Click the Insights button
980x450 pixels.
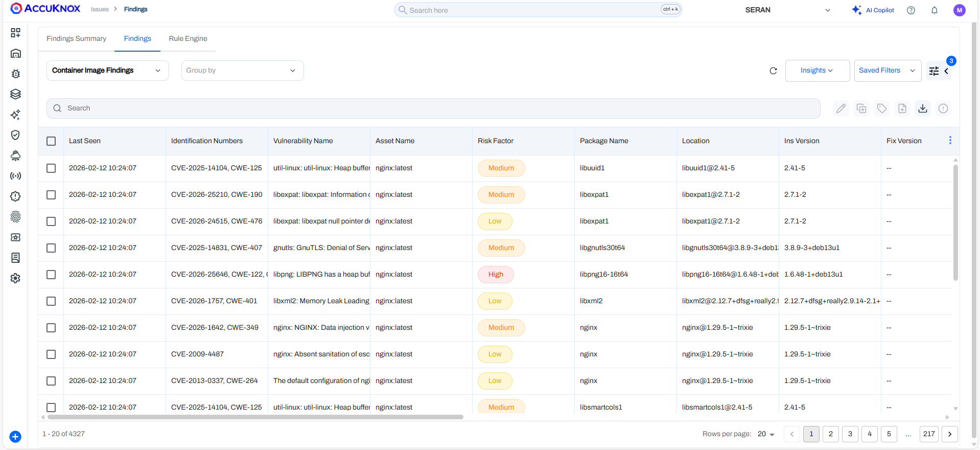(817, 71)
